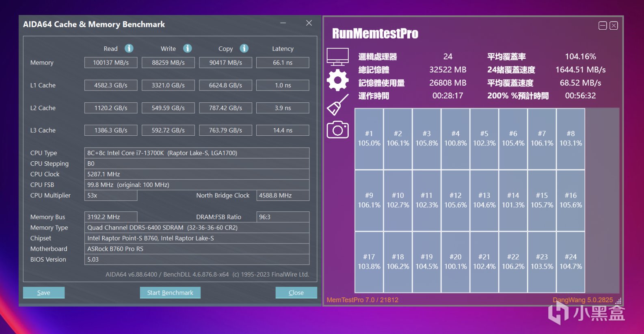Click the Memory Copy value 90417 MB/s

[225, 63]
